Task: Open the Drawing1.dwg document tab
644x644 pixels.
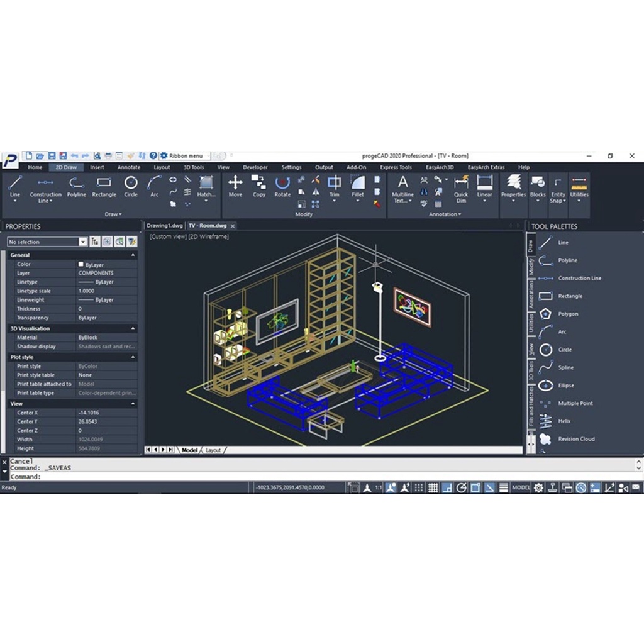Action: 164,225
